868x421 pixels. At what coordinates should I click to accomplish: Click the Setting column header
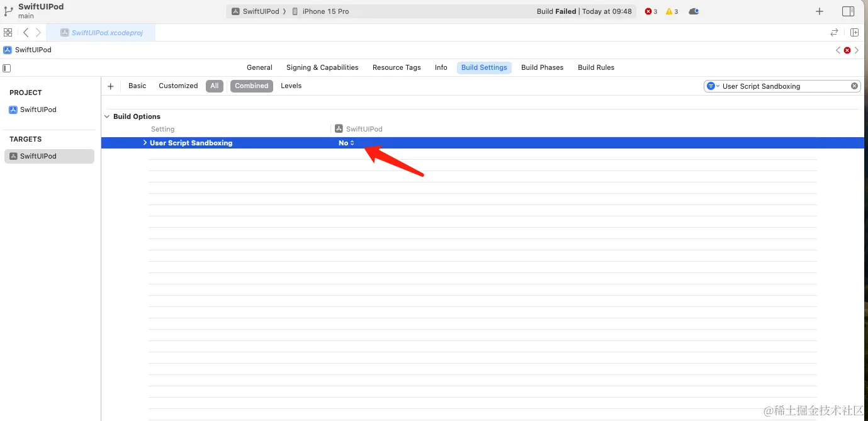(163, 129)
